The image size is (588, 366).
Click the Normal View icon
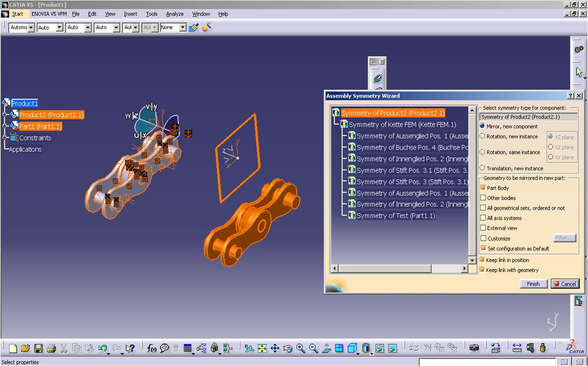(326, 349)
